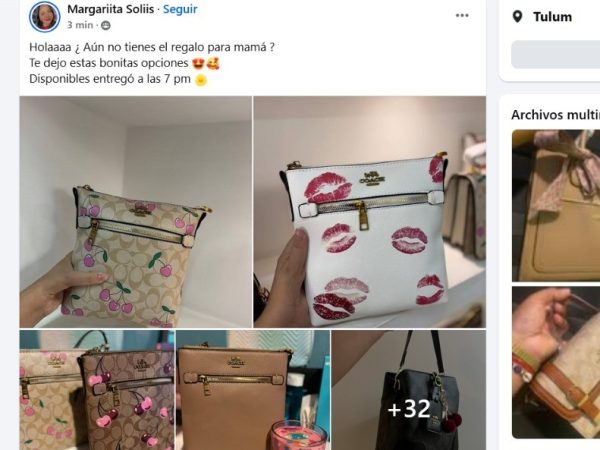600x450 pixels.
Task: Click the sun emoji after 7 pm
Action: (201, 80)
